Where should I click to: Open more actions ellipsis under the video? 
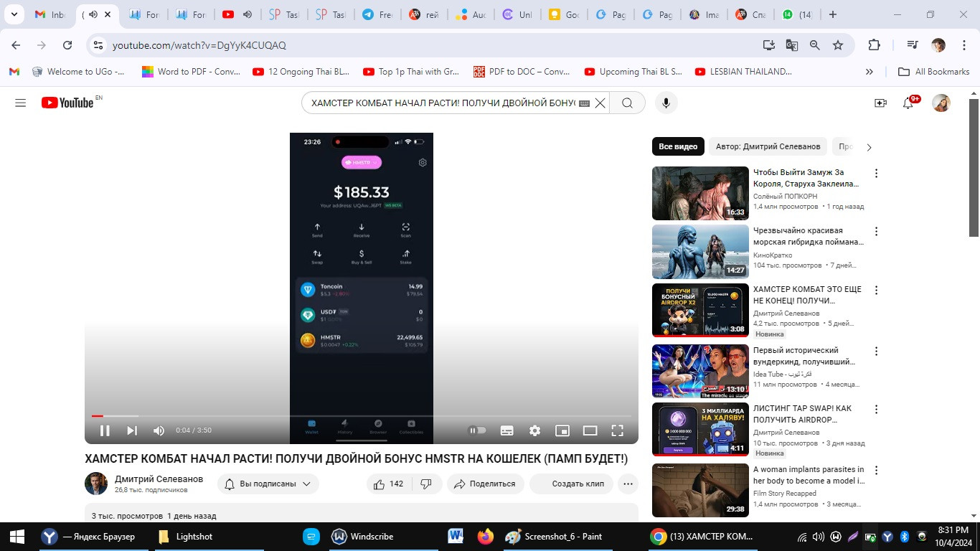(628, 484)
